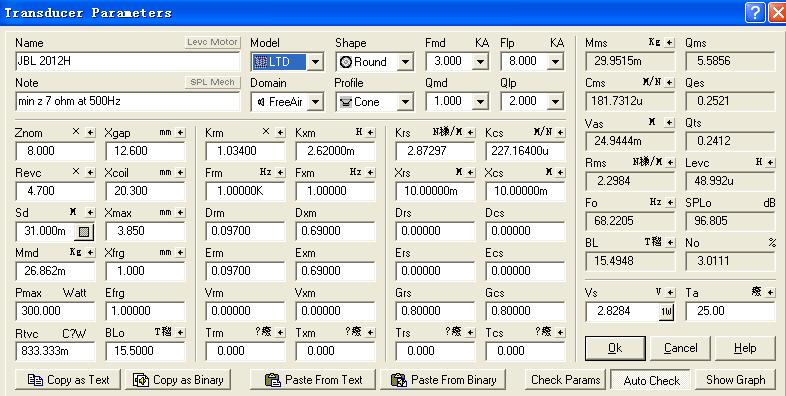This screenshot has height=396, width=786.
Task: Open the Profile Cone dropdown
Action: 405,102
